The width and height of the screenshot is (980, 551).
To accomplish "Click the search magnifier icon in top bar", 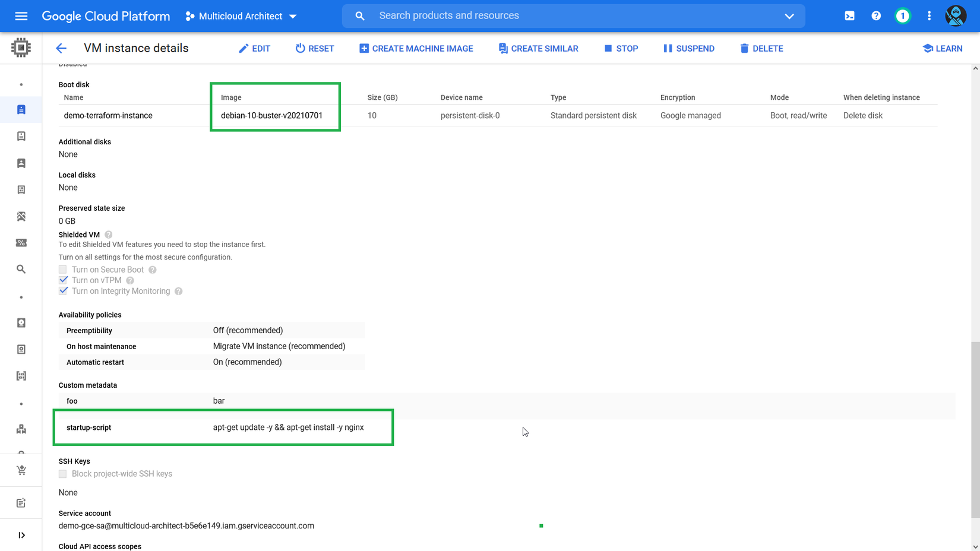I will 360,16.
